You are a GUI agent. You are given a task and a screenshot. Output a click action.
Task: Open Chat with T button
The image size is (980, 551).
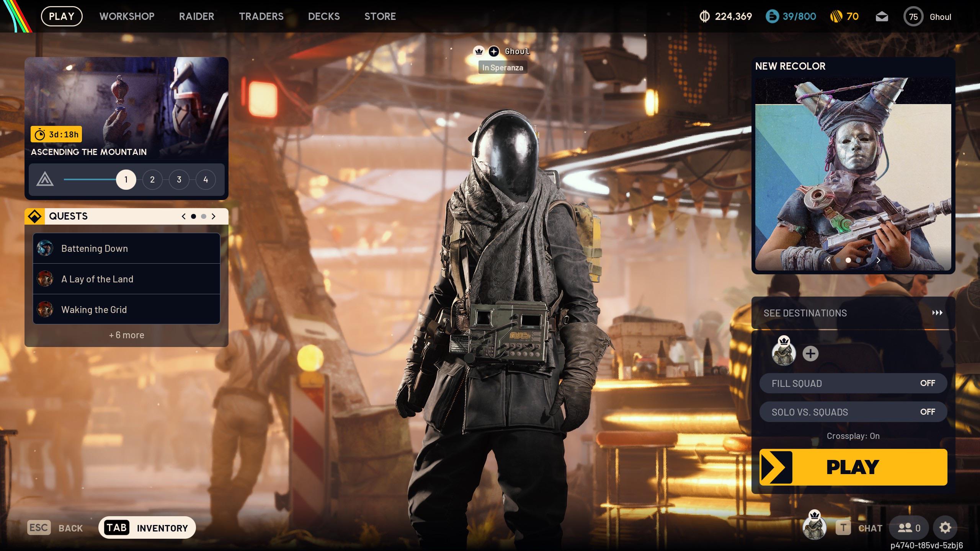[859, 528]
